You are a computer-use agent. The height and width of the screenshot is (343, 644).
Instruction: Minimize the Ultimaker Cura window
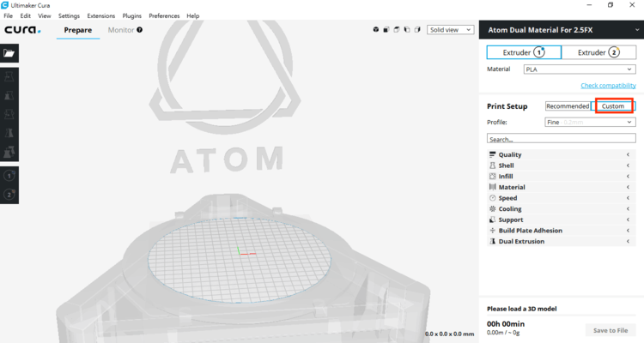(x=589, y=5)
